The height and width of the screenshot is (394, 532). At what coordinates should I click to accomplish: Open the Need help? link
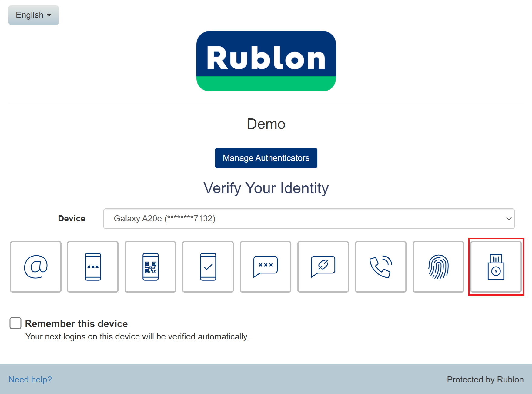(30, 379)
